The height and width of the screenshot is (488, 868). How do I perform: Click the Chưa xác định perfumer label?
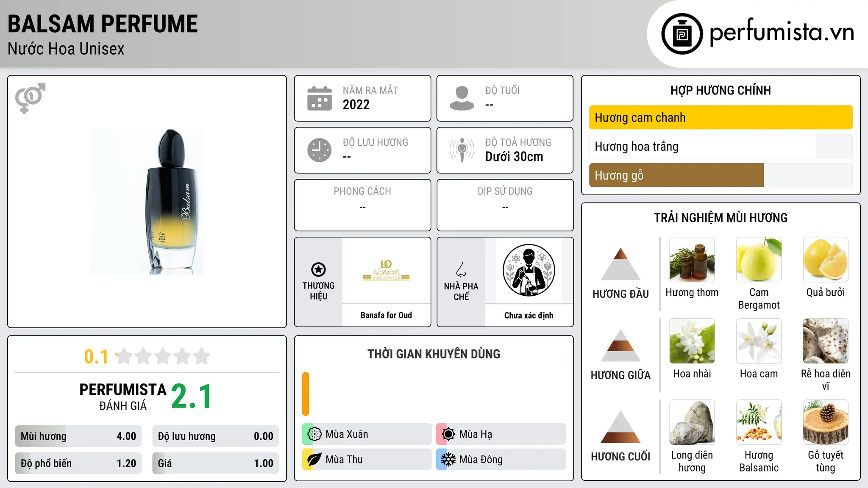(529, 315)
